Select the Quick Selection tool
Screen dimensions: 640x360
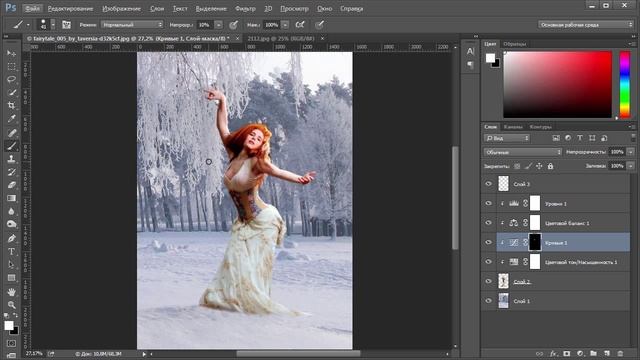click(x=11, y=92)
